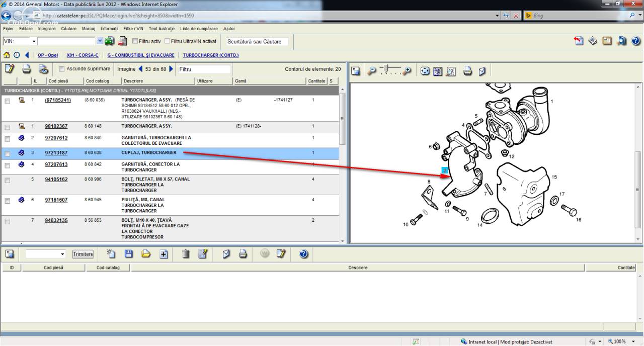
Task: Open the VIN type dropdown
Action: (34, 41)
